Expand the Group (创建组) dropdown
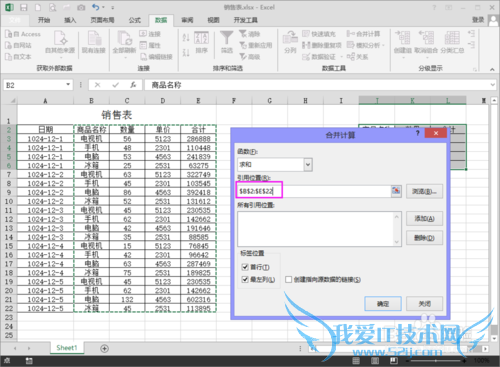This screenshot has height=367, width=500. tap(403, 58)
